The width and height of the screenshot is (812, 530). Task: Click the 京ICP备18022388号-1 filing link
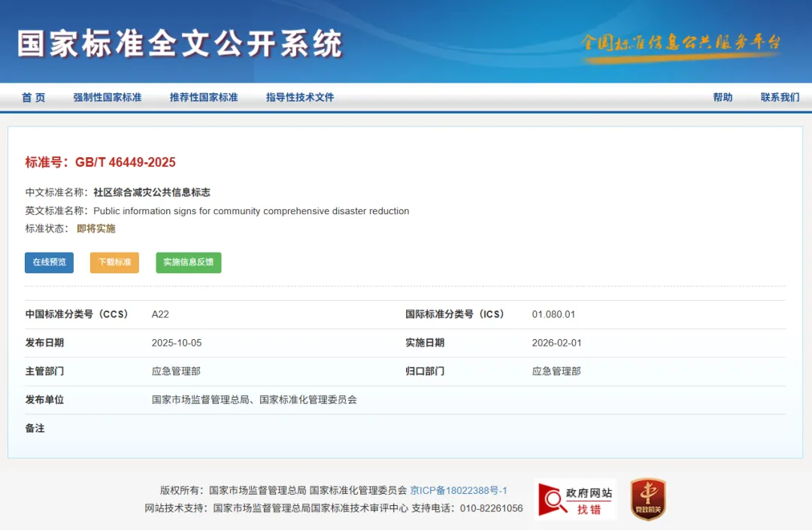[x=459, y=489]
